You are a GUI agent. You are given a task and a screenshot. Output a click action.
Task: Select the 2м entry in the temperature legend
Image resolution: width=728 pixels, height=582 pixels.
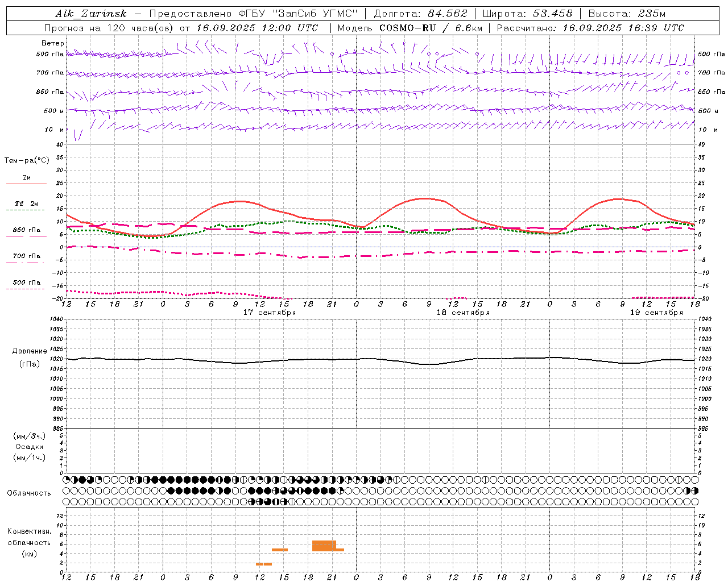[x=27, y=177]
